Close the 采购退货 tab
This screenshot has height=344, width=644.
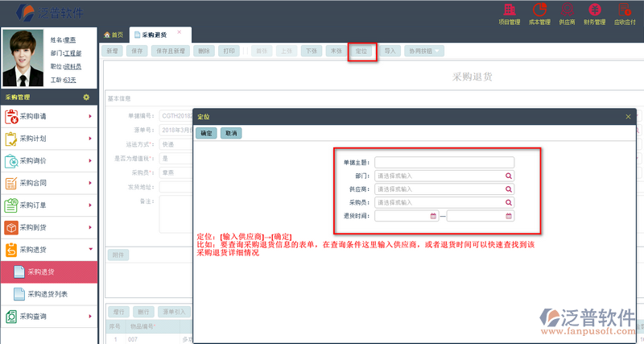pyautogui.click(x=179, y=32)
